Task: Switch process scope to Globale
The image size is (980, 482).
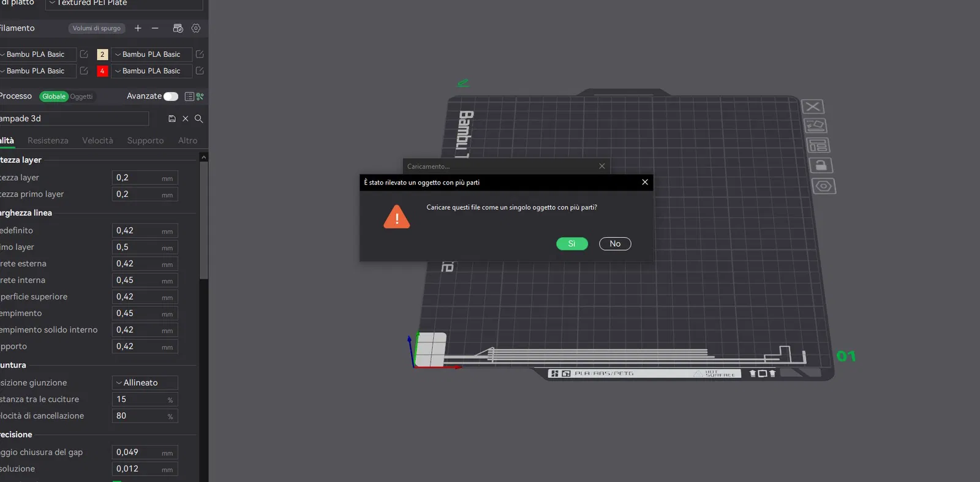Action: click(54, 96)
